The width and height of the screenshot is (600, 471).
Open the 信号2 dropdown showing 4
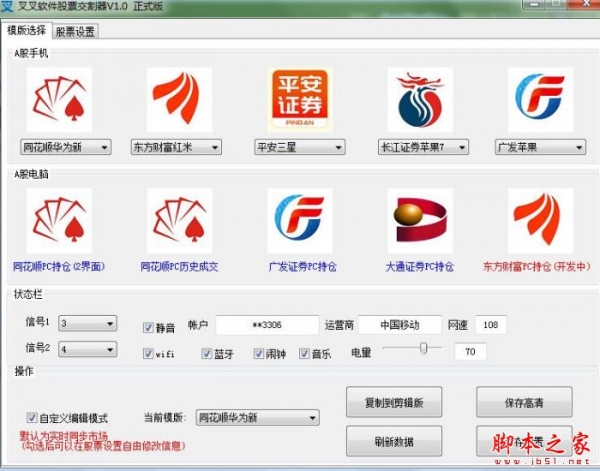(x=88, y=349)
